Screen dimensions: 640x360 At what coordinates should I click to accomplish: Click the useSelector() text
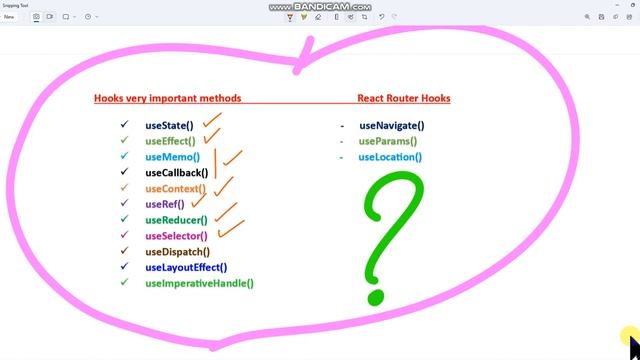(x=176, y=236)
